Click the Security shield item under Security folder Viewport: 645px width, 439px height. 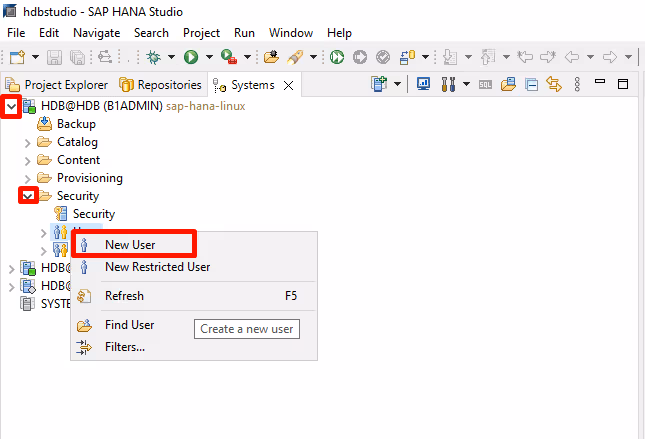tap(93, 214)
